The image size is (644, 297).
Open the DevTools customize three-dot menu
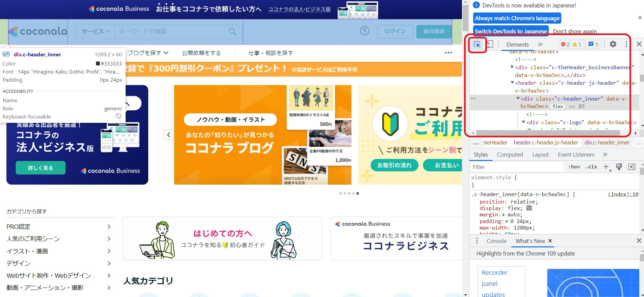(x=626, y=44)
